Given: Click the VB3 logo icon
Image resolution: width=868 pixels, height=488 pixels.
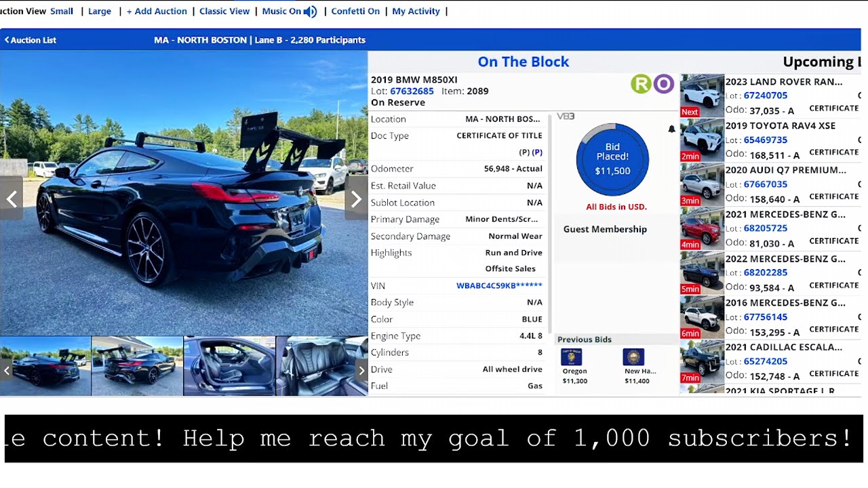Looking at the screenshot, I should coord(566,117).
